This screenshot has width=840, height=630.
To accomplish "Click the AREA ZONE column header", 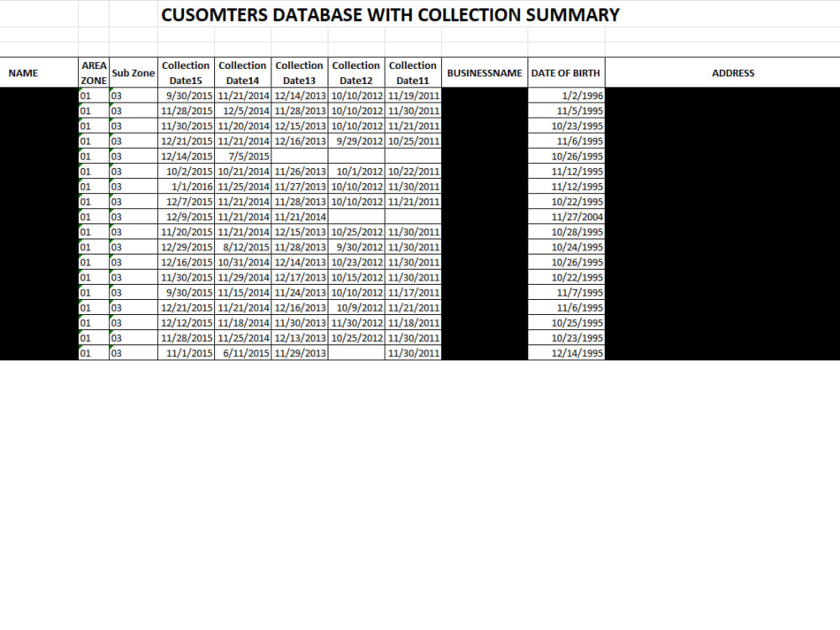I will coord(94,73).
